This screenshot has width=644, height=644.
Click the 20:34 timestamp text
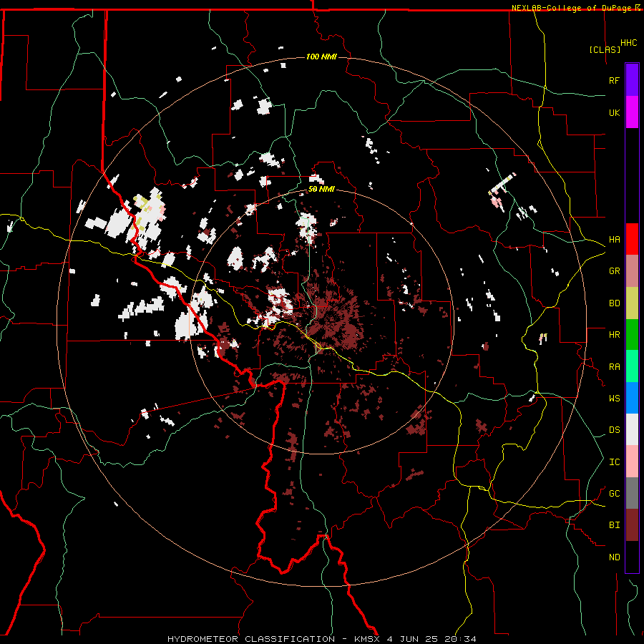click(x=462, y=639)
